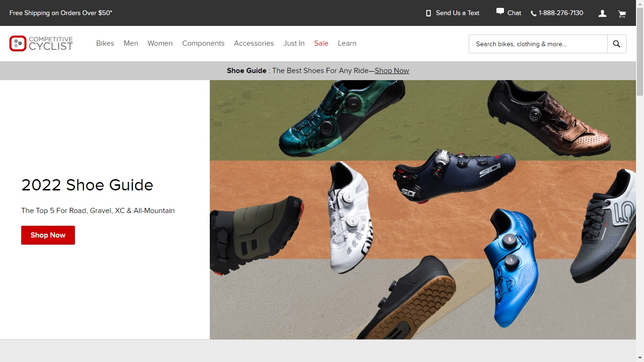
Task: Open the Women menu
Action: [x=160, y=43]
